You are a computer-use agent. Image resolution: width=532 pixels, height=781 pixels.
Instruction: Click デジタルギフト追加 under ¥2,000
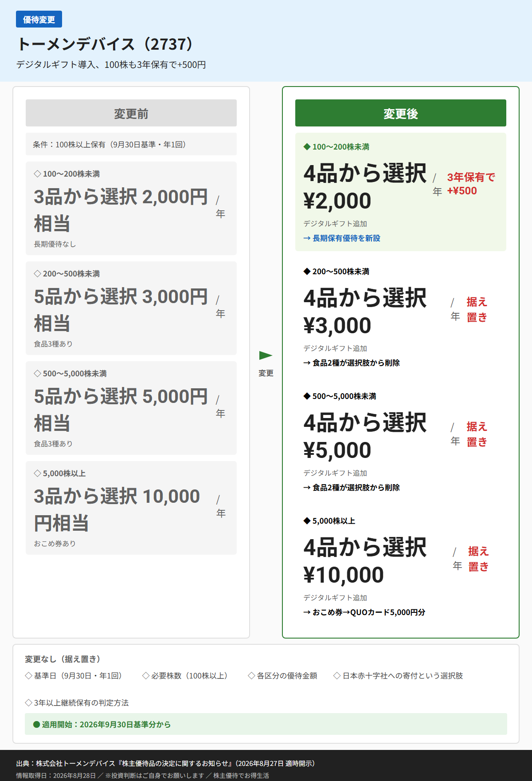tap(335, 224)
